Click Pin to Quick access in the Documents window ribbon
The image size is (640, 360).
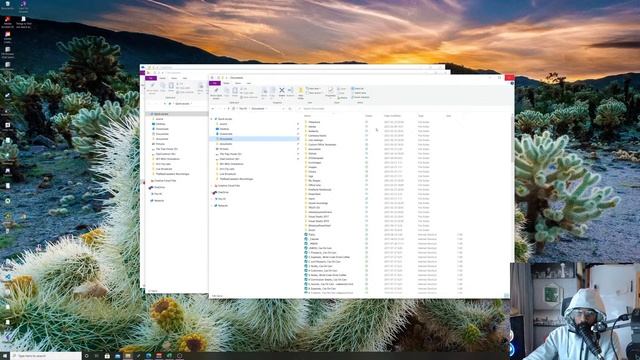point(216,93)
